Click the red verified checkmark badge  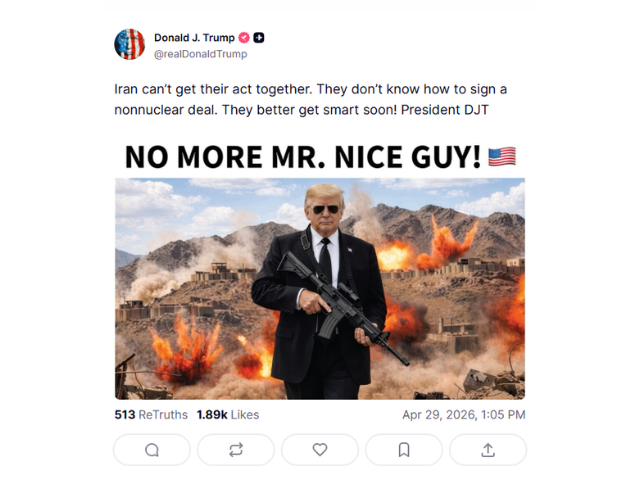(244, 38)
